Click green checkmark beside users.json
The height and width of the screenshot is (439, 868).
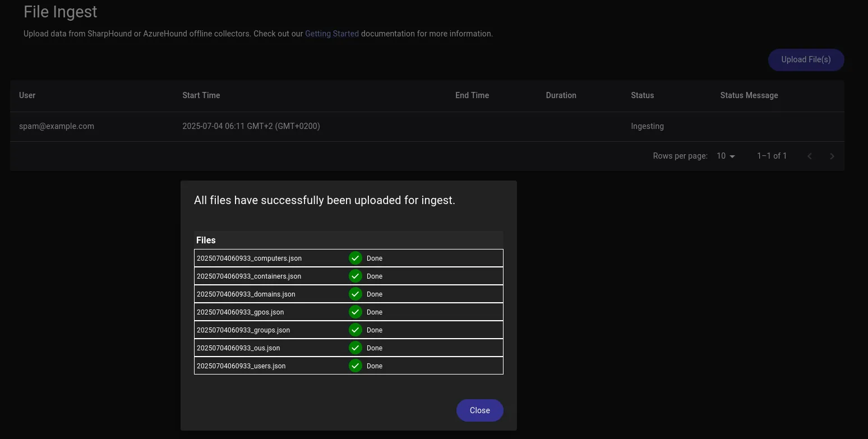point(355,366)
